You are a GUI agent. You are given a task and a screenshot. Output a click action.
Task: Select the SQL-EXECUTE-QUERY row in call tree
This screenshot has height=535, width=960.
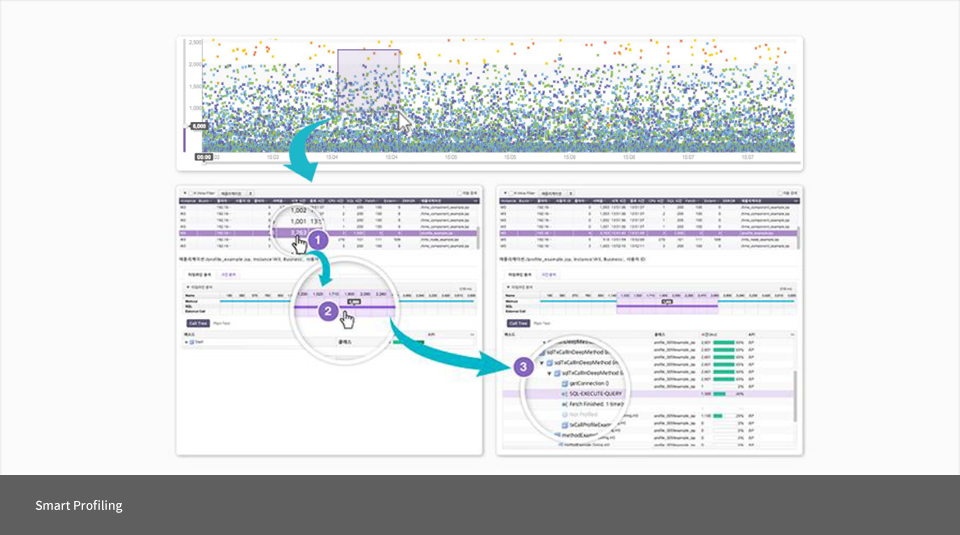(600, 394)
